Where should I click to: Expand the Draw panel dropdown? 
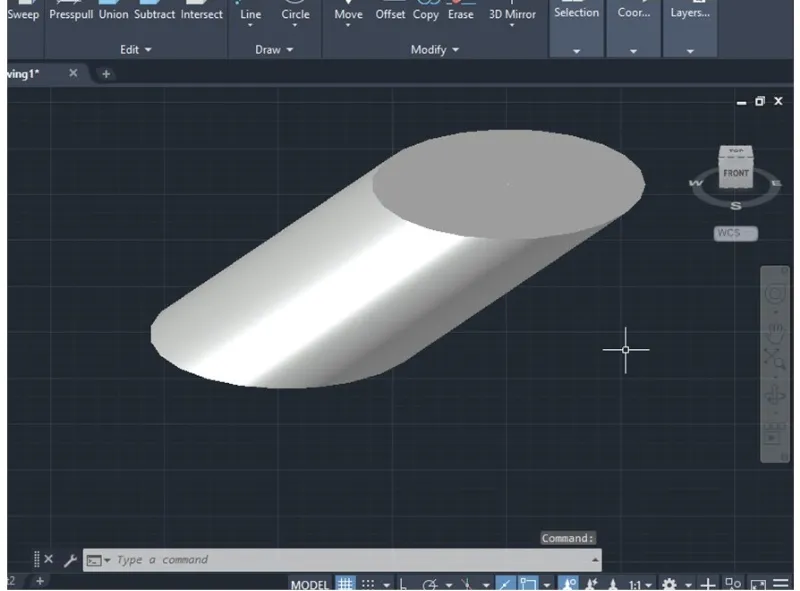274,50
